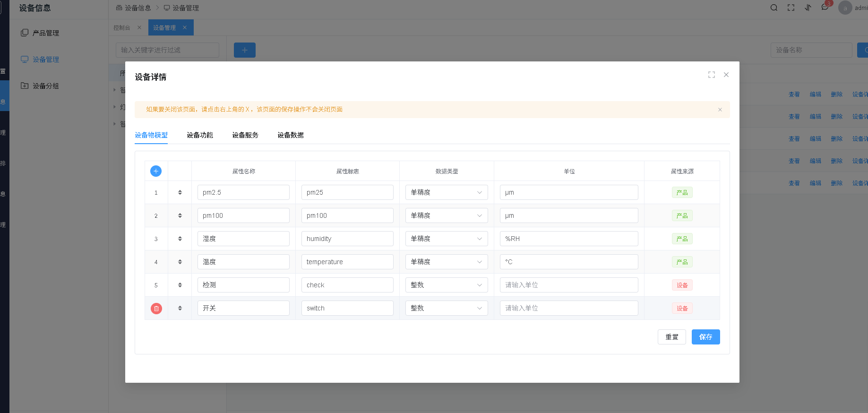Viewport: 868px width, 413px height.
Task: Open 产品管理 in the sidebar
Action: (46, 33)
